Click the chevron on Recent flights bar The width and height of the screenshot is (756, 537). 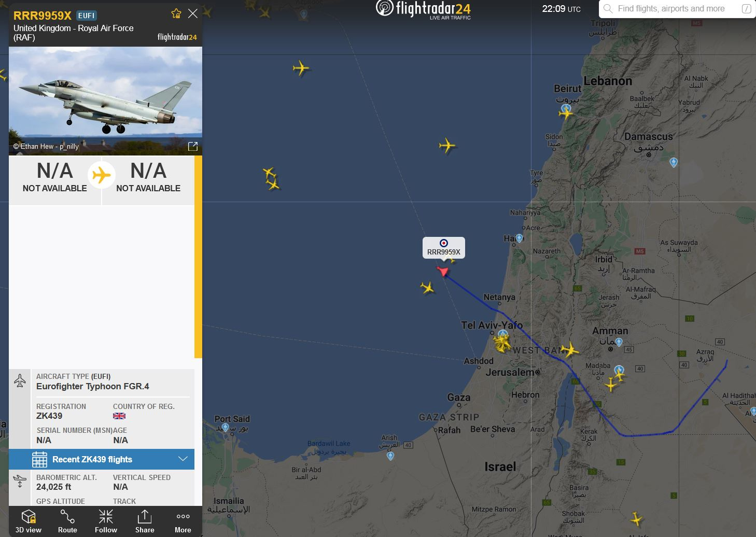[x=183, y=459]
